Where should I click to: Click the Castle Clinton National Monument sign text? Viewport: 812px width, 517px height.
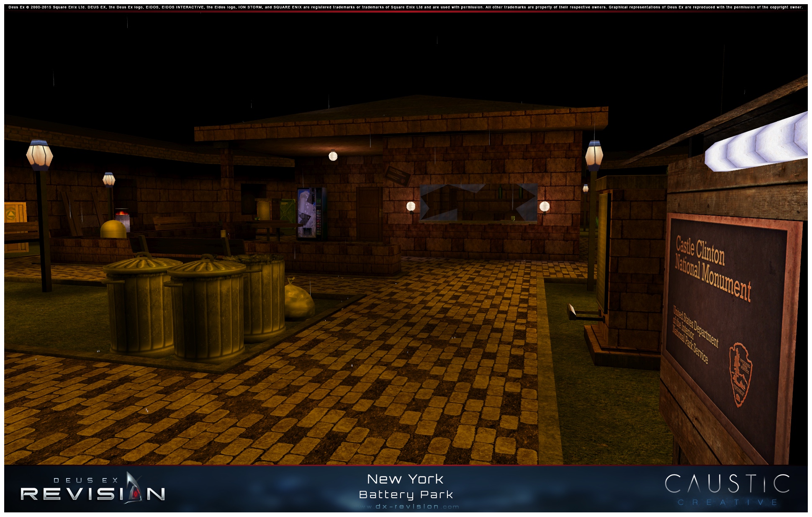[713, 267]
